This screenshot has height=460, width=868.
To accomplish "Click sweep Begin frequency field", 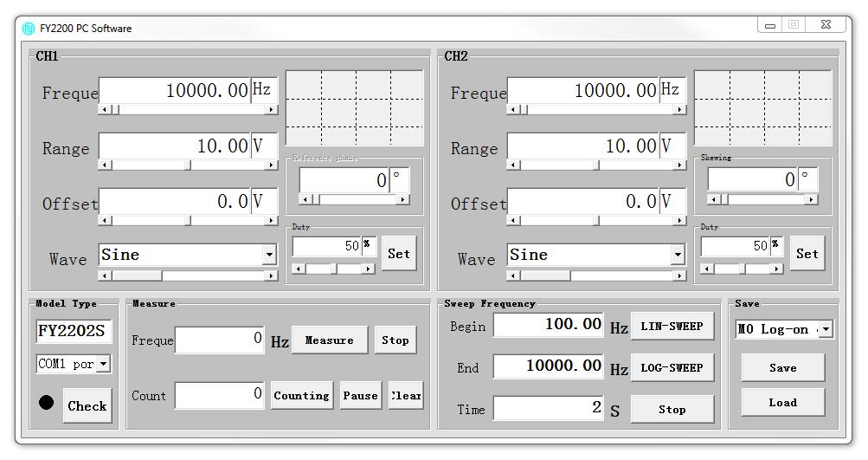I will point(549,325).
